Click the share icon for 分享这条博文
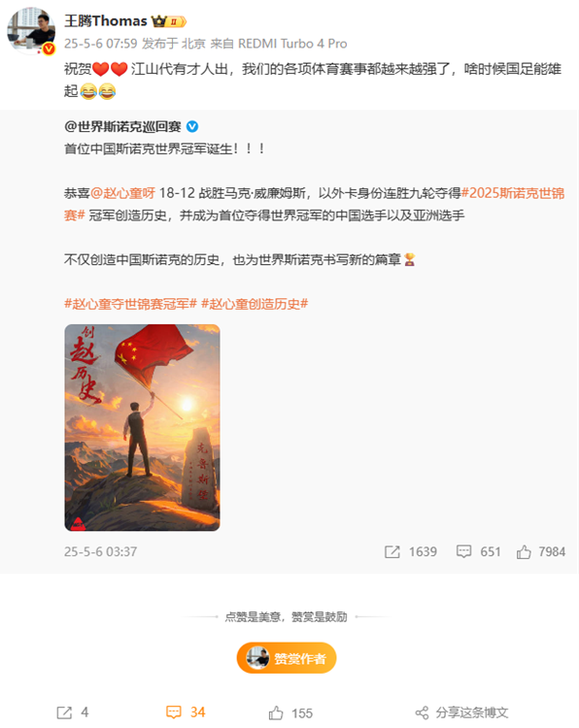The width and height of the screenshot is (579, 728). [422, 712]
